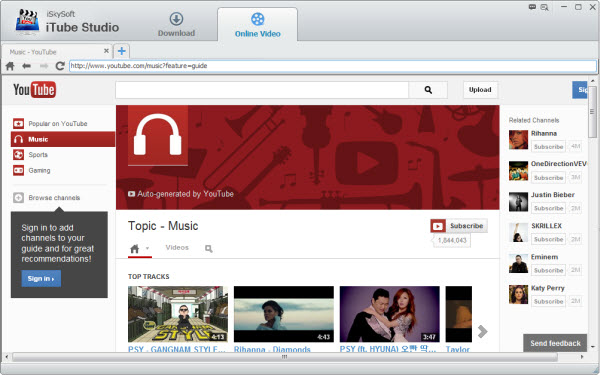Click the Rihanna - Diamonds title link

point(272,349)
